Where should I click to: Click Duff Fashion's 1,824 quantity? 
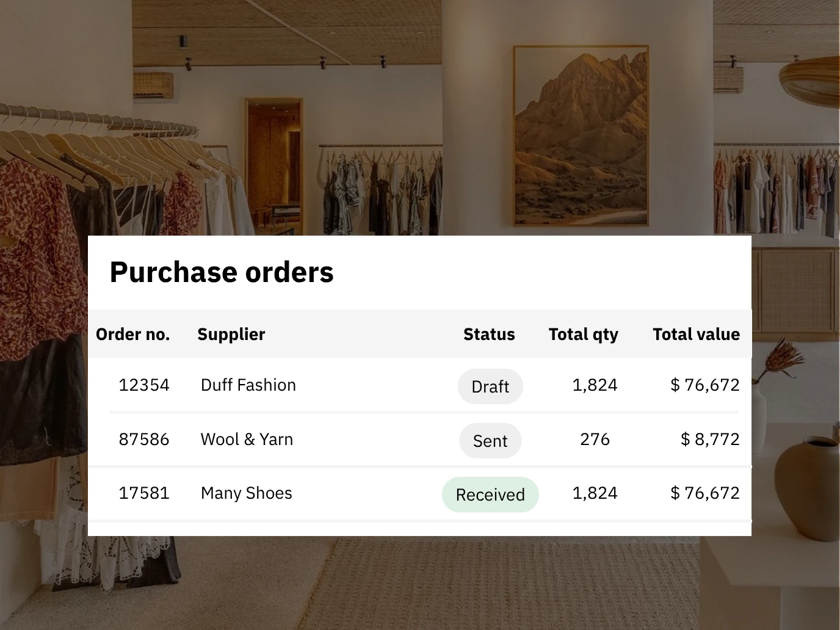(595, 385)
